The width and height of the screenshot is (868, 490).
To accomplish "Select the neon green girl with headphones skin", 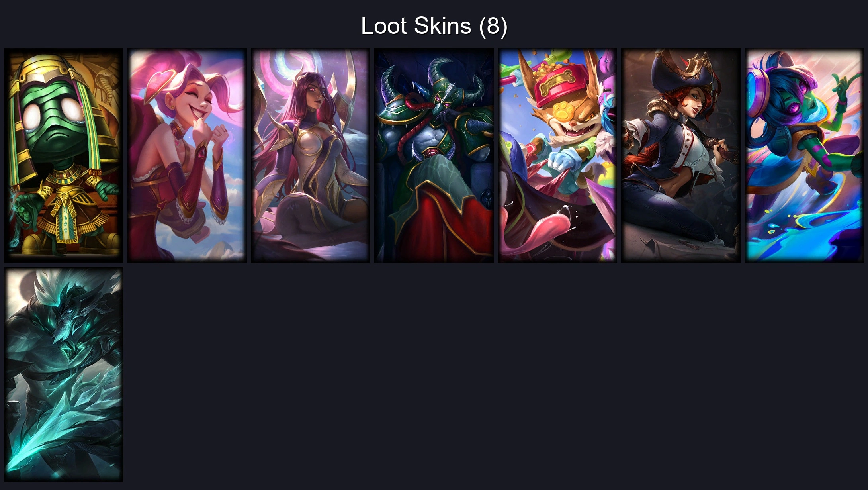I will coord(804,155).
